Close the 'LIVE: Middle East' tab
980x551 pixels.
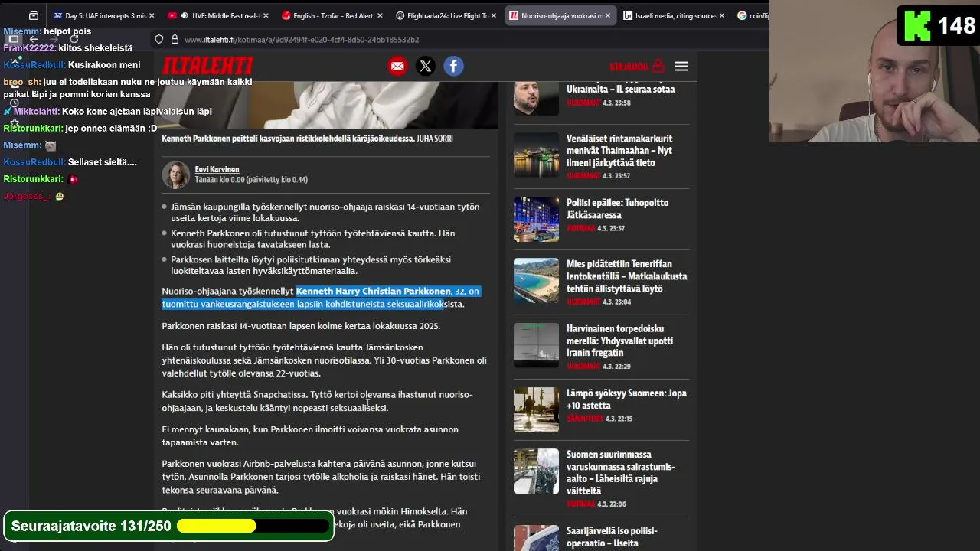tap(266, 15)
